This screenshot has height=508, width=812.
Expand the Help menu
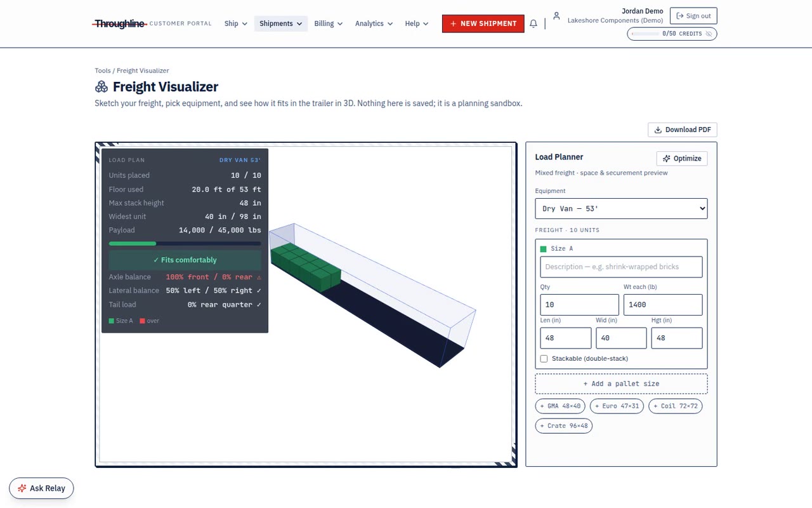pyautogui.click(x=416, y=23)
